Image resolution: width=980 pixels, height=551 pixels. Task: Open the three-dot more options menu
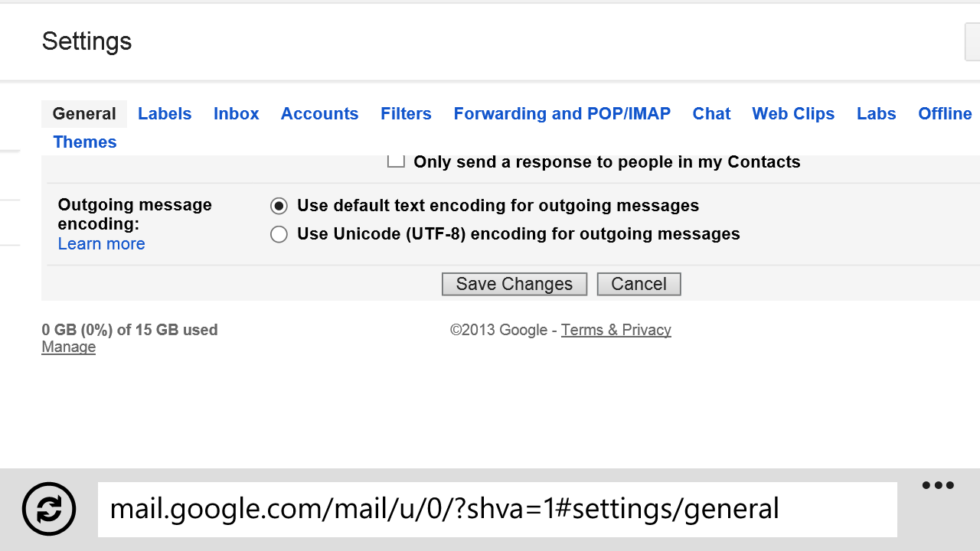tap(938, 485)
